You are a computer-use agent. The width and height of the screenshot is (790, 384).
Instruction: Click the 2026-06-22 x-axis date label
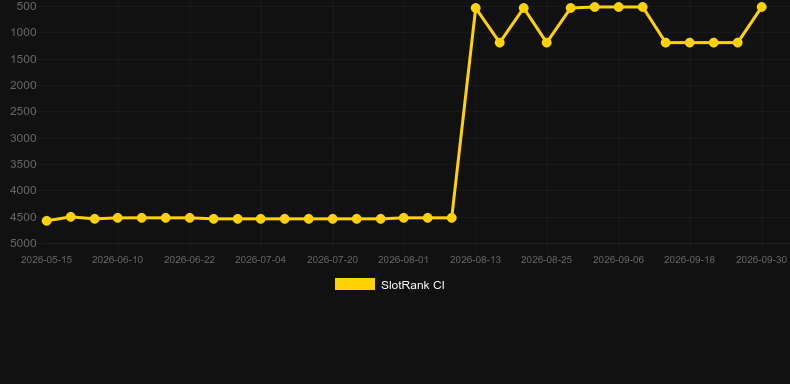189,260
